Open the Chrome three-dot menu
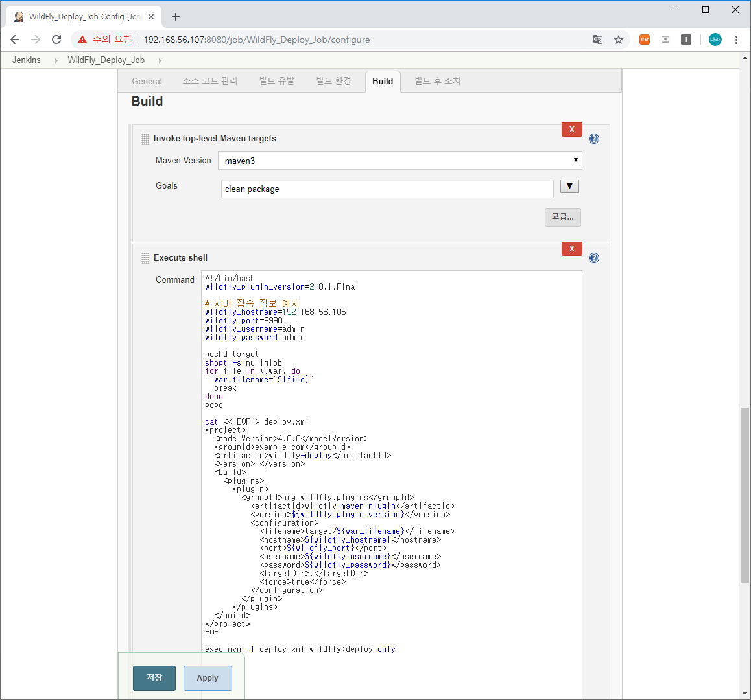 tap(736, 40)
